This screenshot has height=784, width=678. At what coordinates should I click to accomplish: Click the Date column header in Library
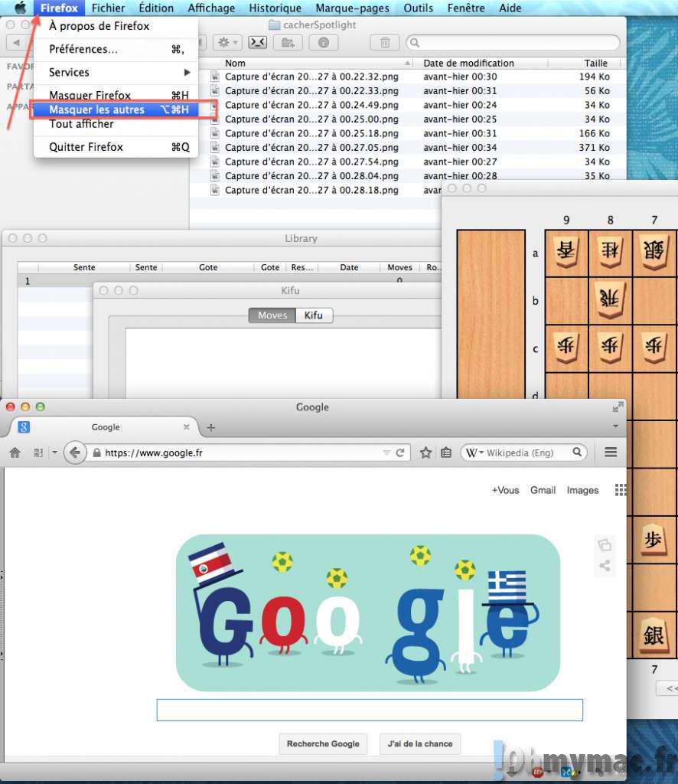pyautogui.click(x=349, y=267)
